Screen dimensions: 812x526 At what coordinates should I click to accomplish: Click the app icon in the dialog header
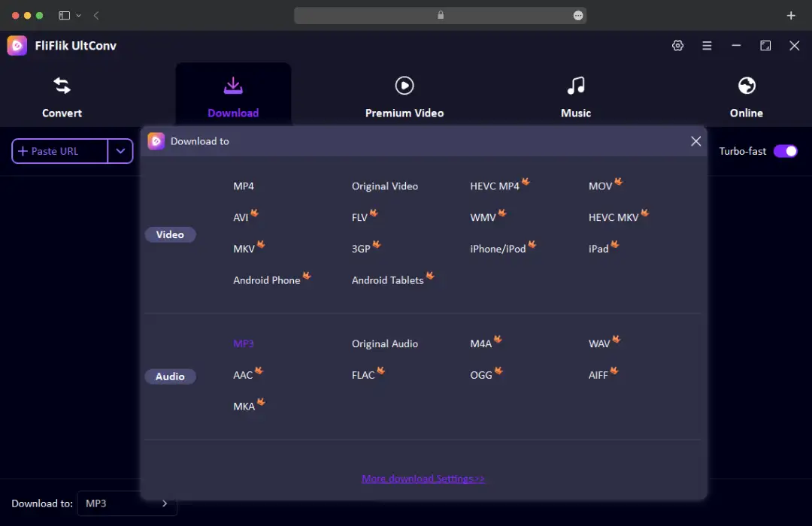click(x=156, y=141)
